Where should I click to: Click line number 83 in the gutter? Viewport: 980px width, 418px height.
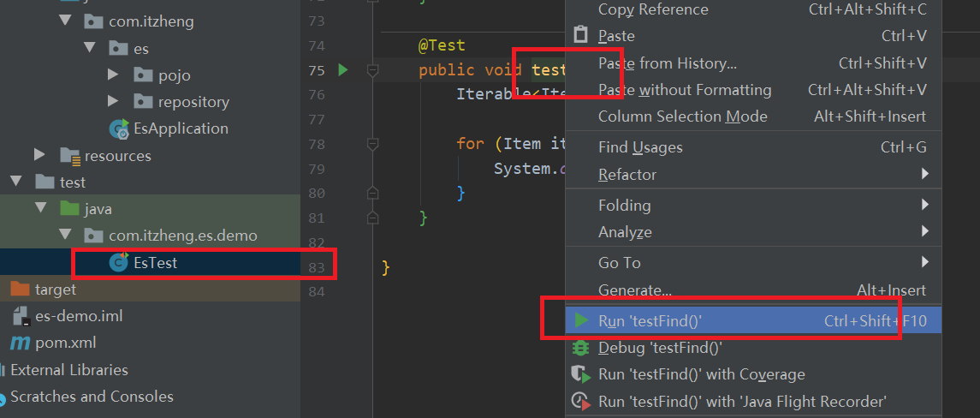coord(316,268)
